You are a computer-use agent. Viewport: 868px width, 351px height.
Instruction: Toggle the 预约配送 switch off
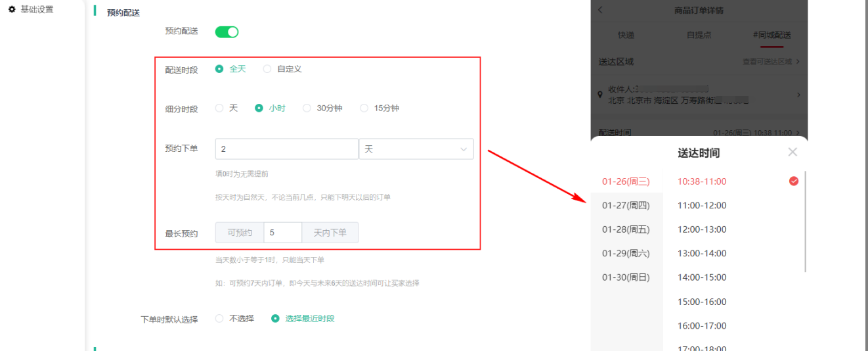(x=227, y=32)
